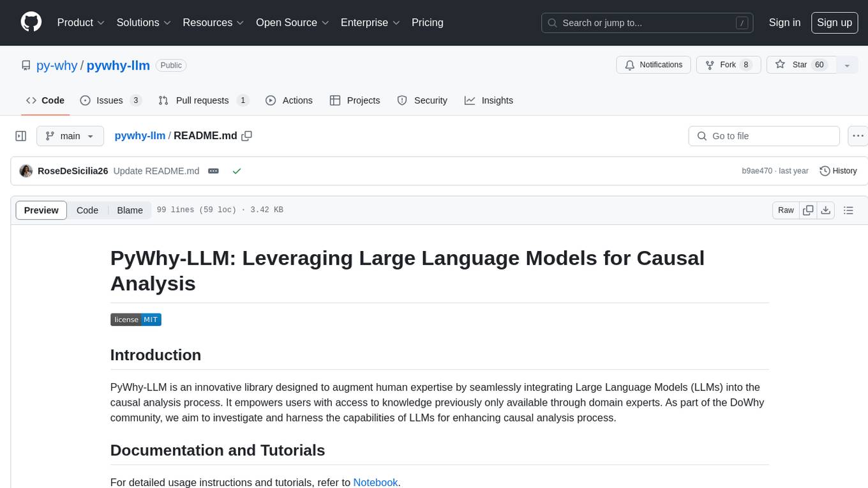Open the py-why organization link
868x488 pixels.
(57, 65)
